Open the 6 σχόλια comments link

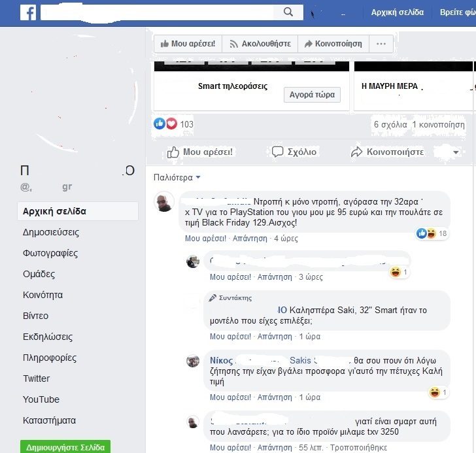tap(390, 124)
